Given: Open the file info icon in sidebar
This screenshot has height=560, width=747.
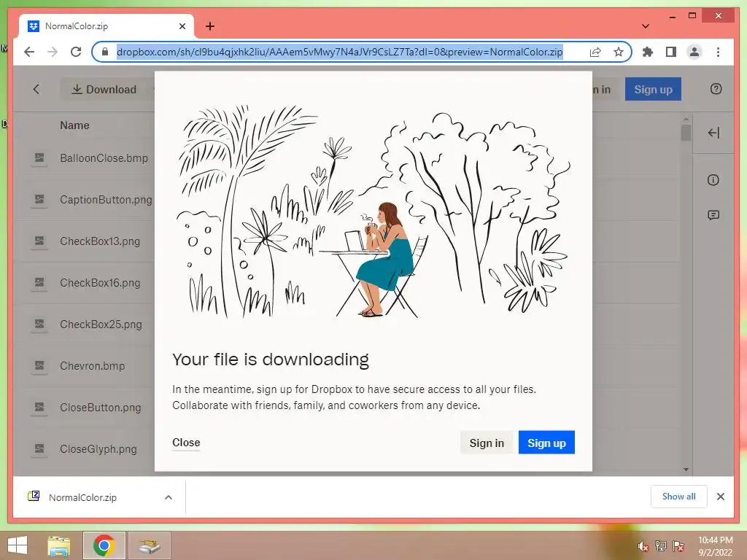Looking at the screenshot, I should pos(713,180).
